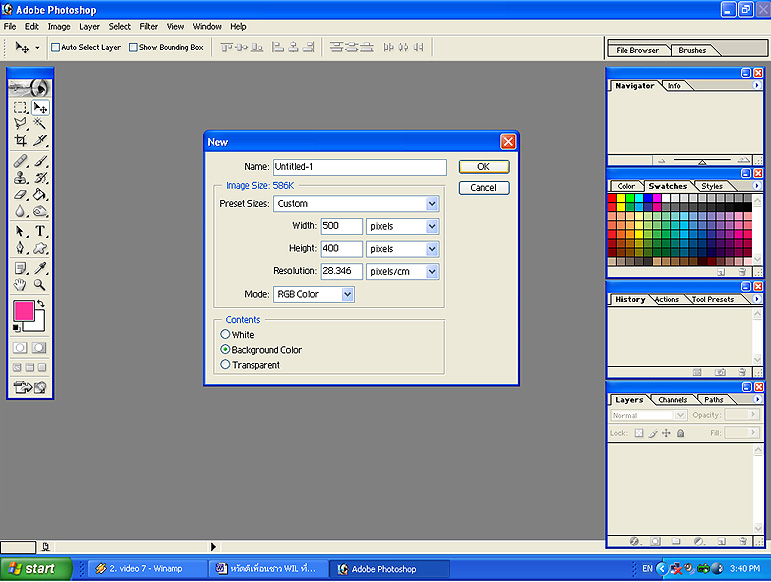The width and height of the screenshot is (771, 582).
Task: Select the History Brush tool
Action: click(40, 177)
